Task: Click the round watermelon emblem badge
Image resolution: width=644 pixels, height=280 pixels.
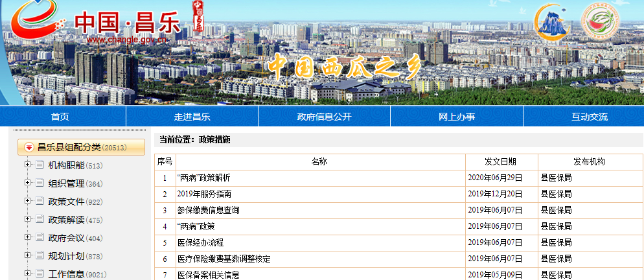Action: point(600,22)
